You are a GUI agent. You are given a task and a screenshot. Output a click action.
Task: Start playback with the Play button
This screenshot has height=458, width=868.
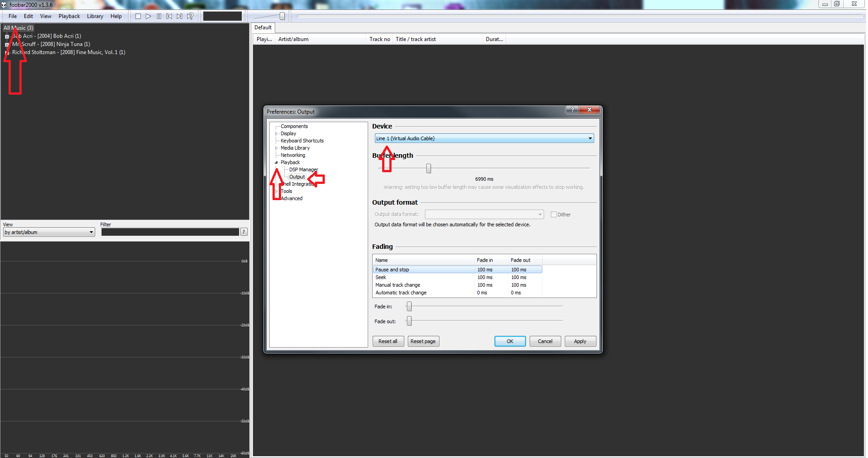148,16
